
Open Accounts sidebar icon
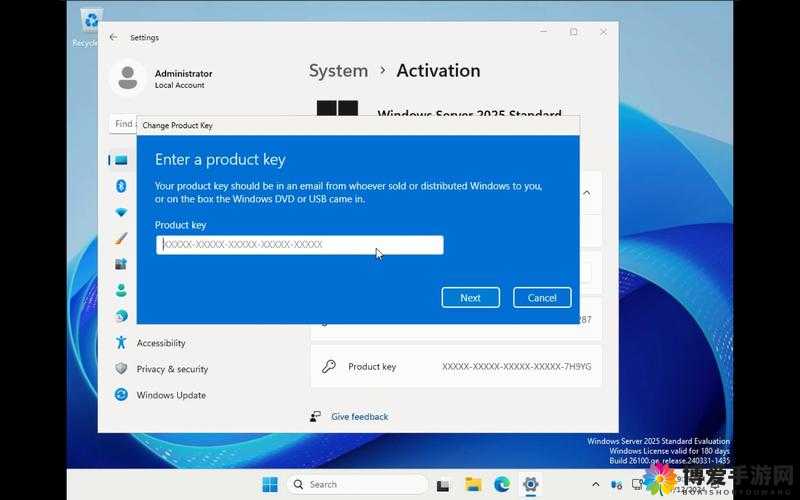[x=121, y=290]
